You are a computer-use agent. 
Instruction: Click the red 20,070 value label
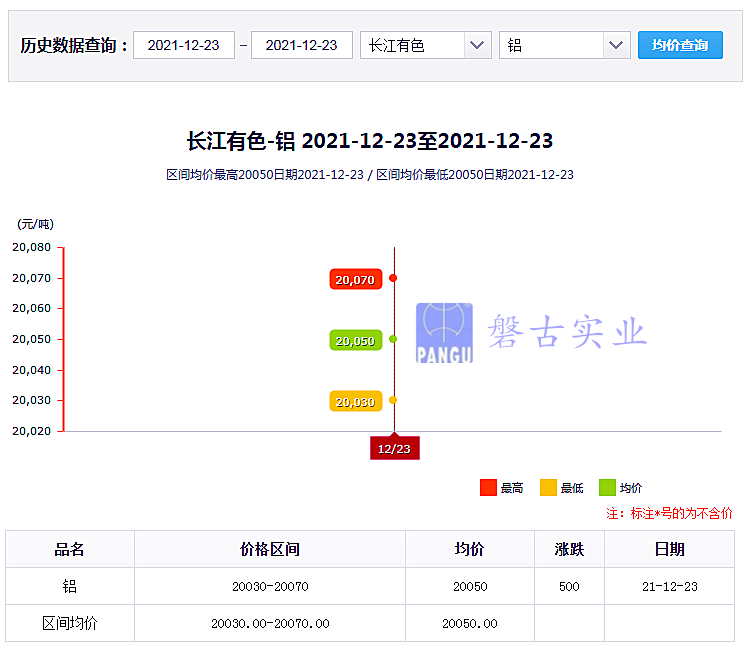pos(355,280)
